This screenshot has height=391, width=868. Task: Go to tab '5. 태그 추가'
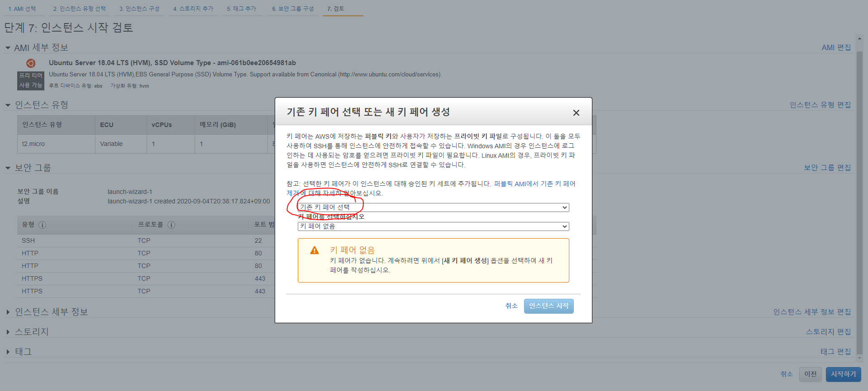tap(242, 9)
